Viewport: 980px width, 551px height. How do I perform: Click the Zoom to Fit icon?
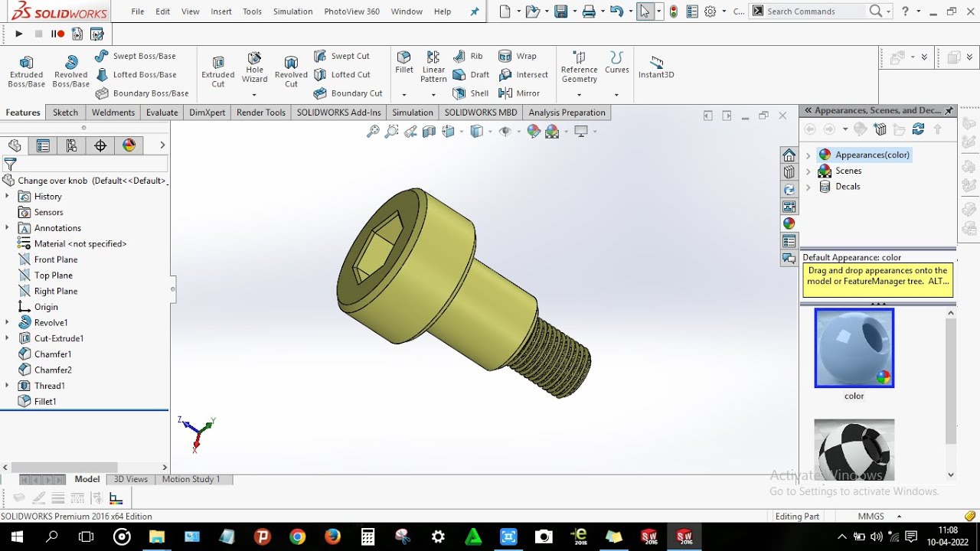(x=373, y=132)
